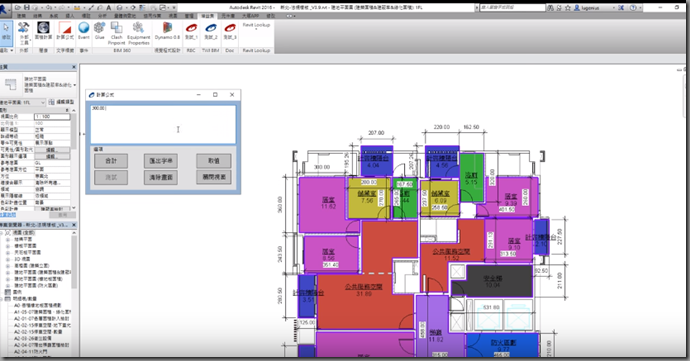Run the Event ribbon tool
The image size is (690, 361).
point(84,31)
